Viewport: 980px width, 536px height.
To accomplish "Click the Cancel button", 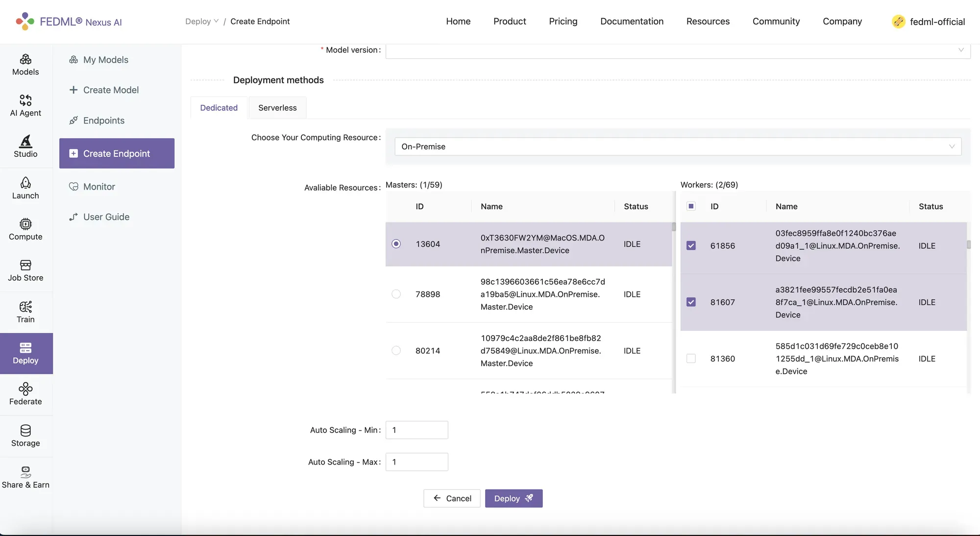I will 452,498.
